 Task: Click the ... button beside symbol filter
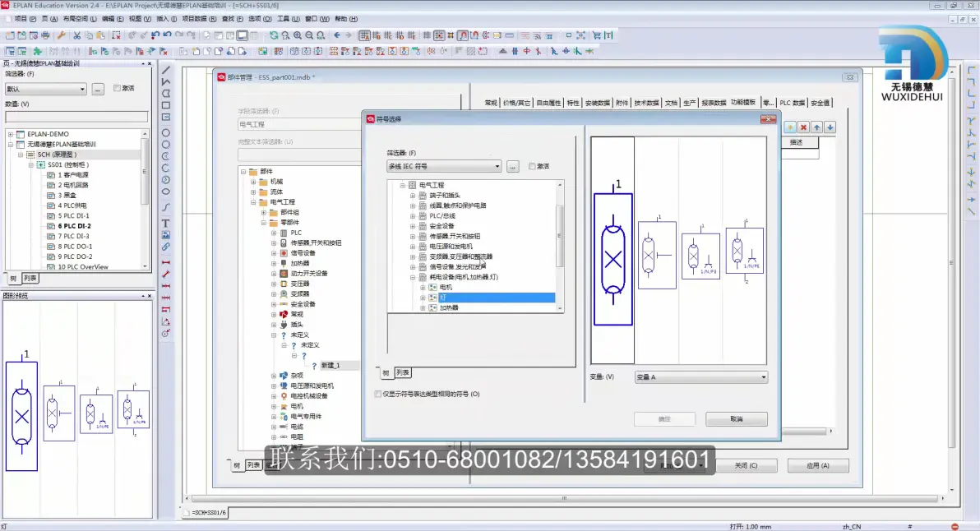click(512, 166)
